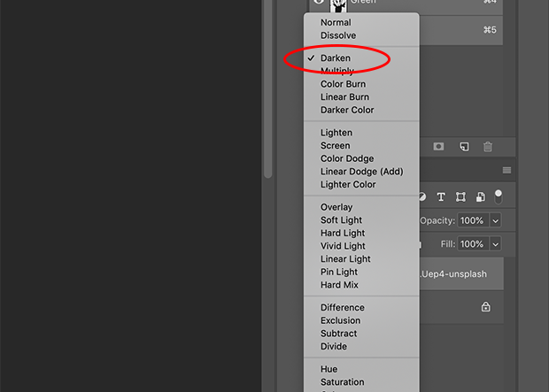Screen dimensions: 549x392
Task: Open the Opacity dropdown arrow
Action: tap(496, 220)
